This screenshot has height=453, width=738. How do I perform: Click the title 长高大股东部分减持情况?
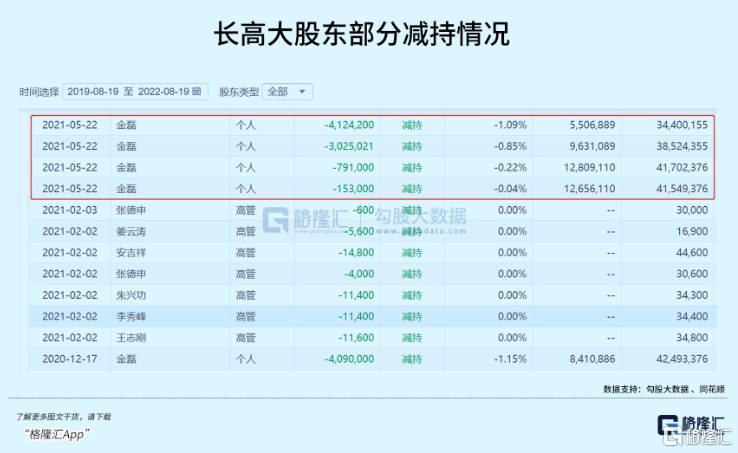tap(361, 34)
